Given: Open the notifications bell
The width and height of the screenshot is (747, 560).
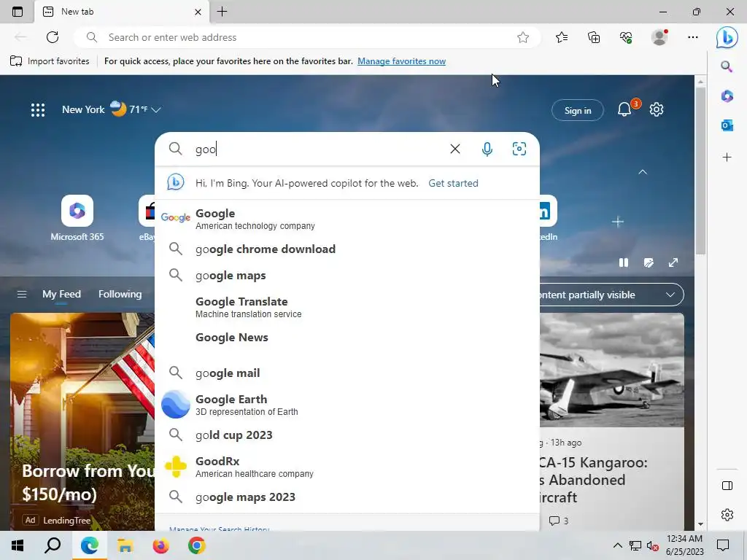Looking at the screenshot, I should click(x=624, y=110).
